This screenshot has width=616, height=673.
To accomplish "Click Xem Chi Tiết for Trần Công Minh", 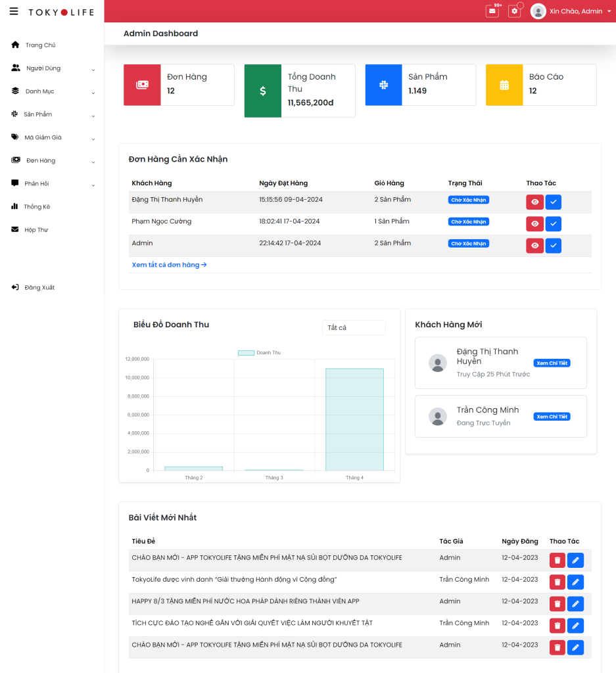I will pyautogui.click(x=551, y=417).
